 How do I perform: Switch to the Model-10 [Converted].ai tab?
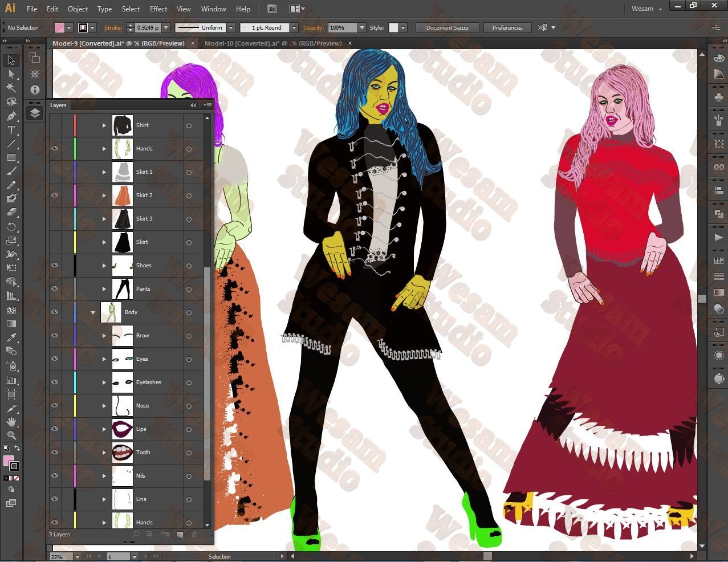273,43
